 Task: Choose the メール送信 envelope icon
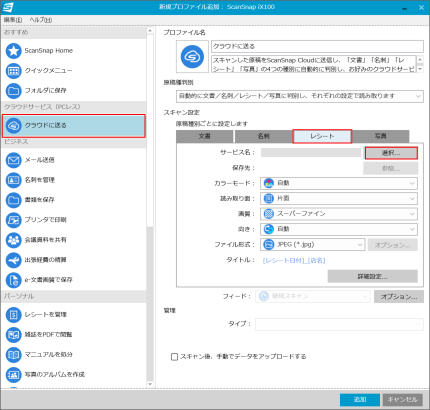(x=14, y=160)
